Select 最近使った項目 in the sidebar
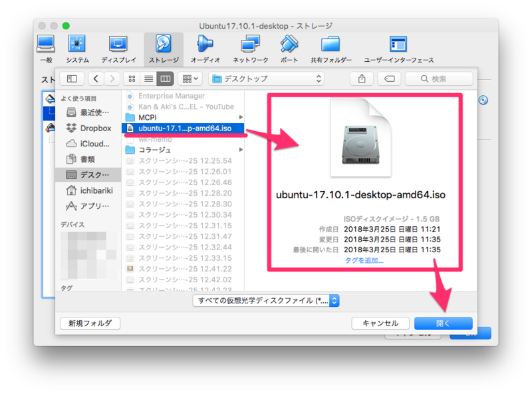Image resolution: width=532 pixels, height=394 pixels. [88, 112]
